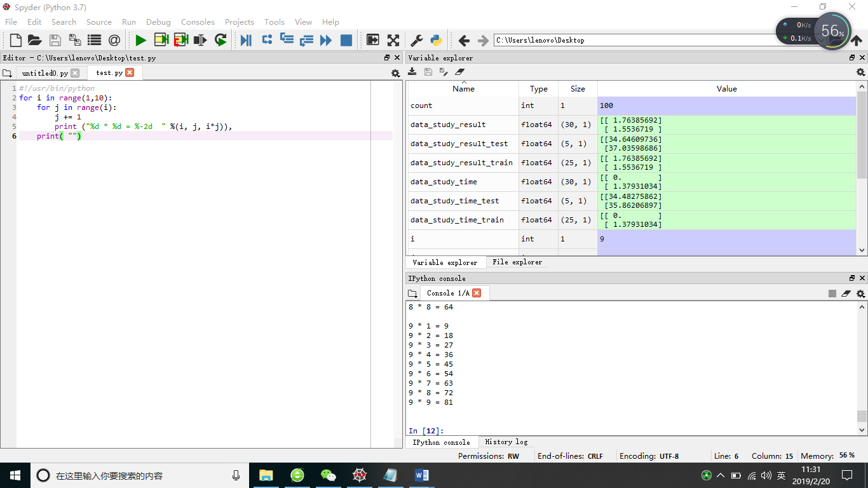Open Editor pane options gear
The height and width of the screenshot is (488, 868).
point(395,73)
